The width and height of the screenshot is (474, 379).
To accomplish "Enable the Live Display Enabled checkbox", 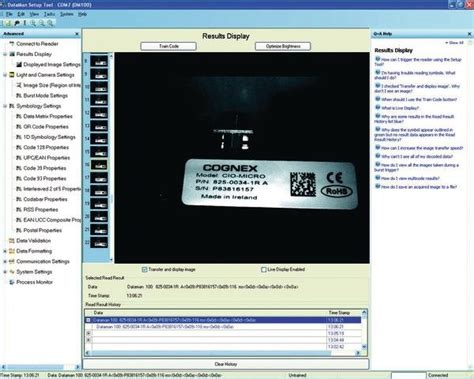I will [264, 270].
